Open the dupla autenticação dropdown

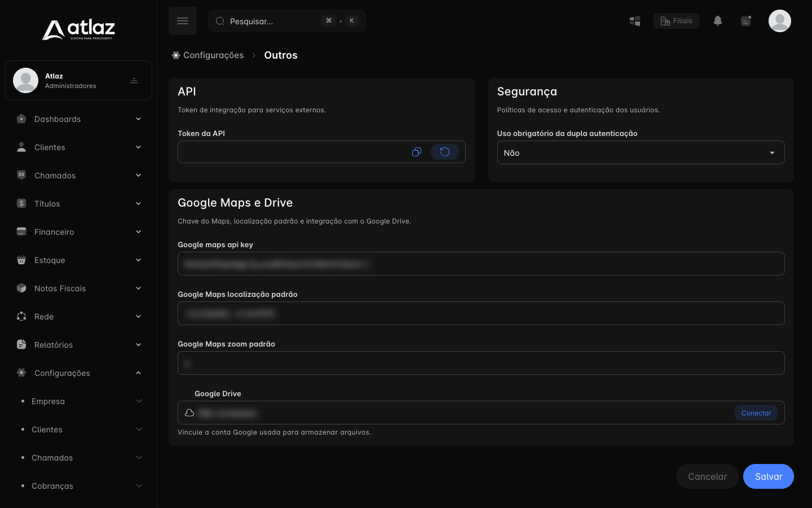coord(641,152)
